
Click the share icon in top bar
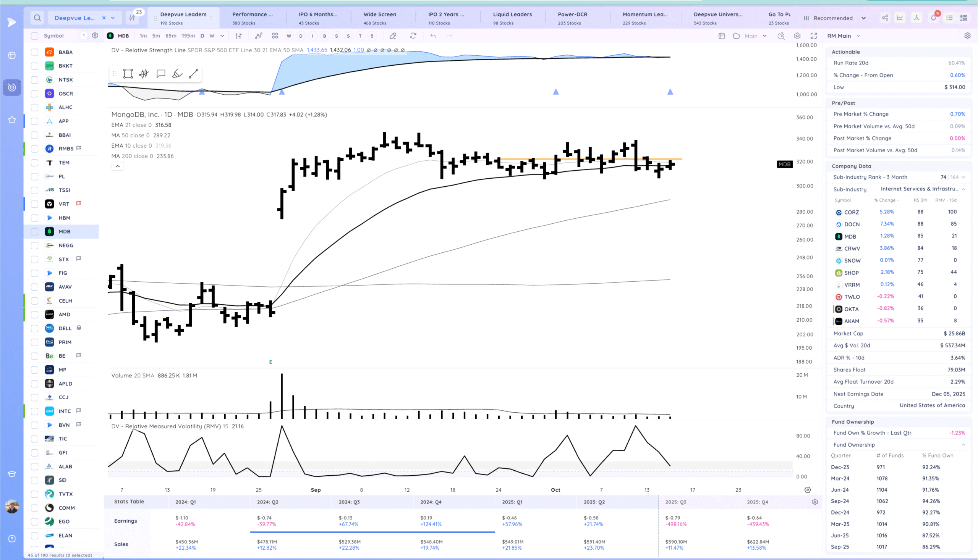(885, 18)
